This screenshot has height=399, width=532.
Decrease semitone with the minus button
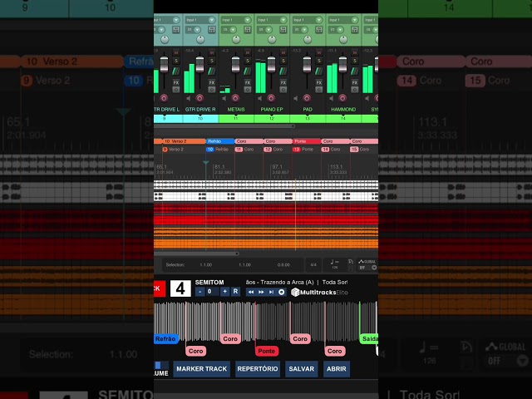[x=200, y=292]
